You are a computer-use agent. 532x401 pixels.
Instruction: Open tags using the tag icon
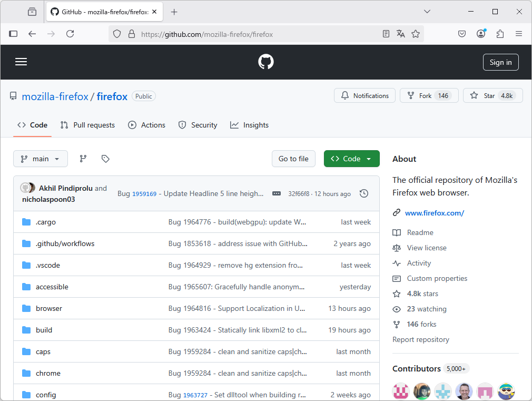105,158
